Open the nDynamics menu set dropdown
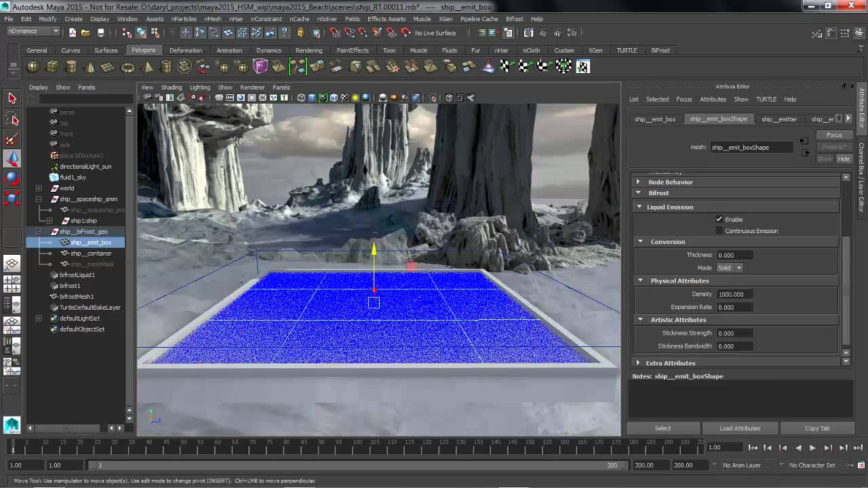The image size is (868, 488). click(33, 32)
